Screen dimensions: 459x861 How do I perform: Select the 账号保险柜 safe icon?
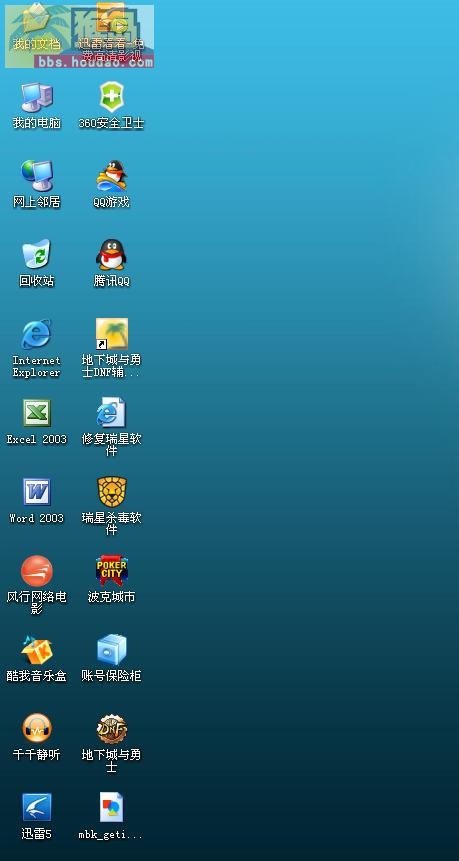pos(111,650)
